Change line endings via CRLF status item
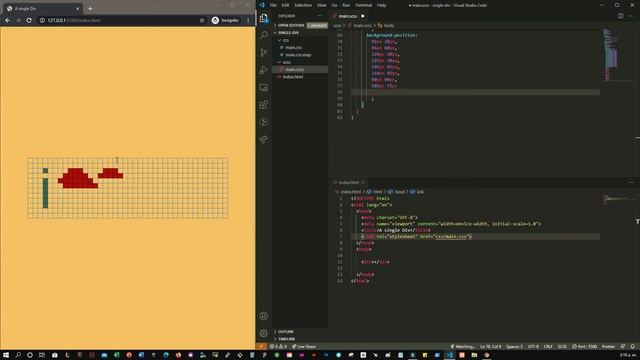The image size is (640, 360). pos(548,347)
